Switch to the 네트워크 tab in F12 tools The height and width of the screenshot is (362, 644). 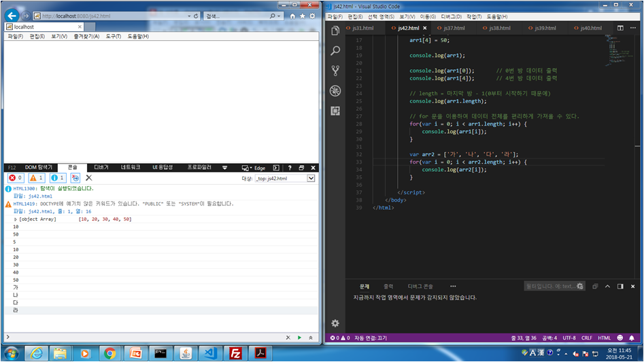pyautogui.click(x=130, y=167)
